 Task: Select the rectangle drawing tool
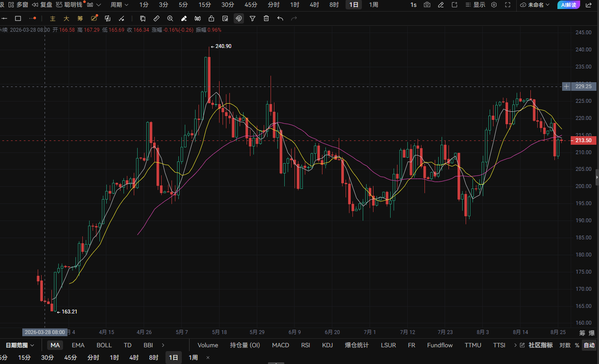pos(18,18)
